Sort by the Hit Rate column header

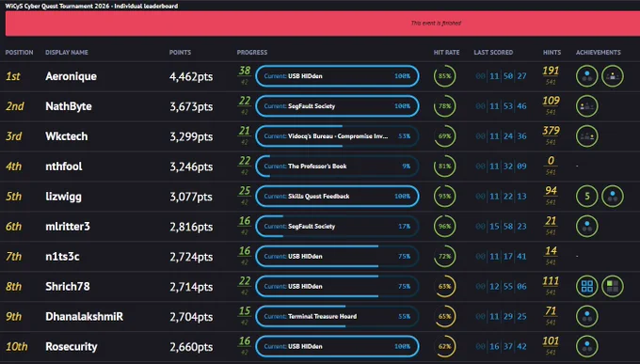[446, 53]
